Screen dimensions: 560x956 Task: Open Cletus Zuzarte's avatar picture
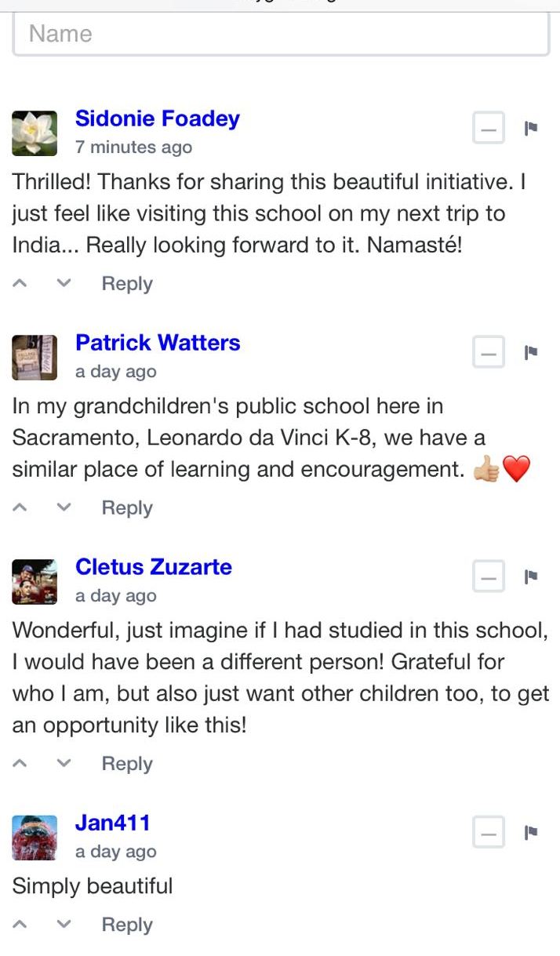point(35,582)
